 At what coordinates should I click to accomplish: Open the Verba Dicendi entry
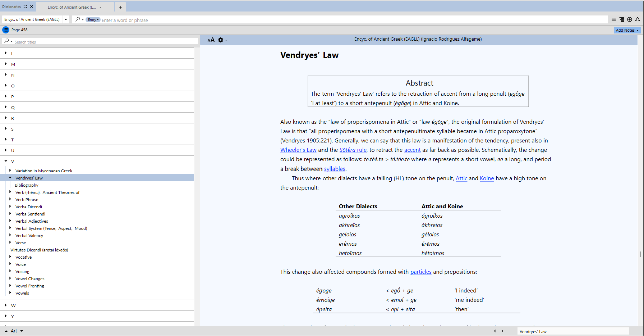(29, 207)
